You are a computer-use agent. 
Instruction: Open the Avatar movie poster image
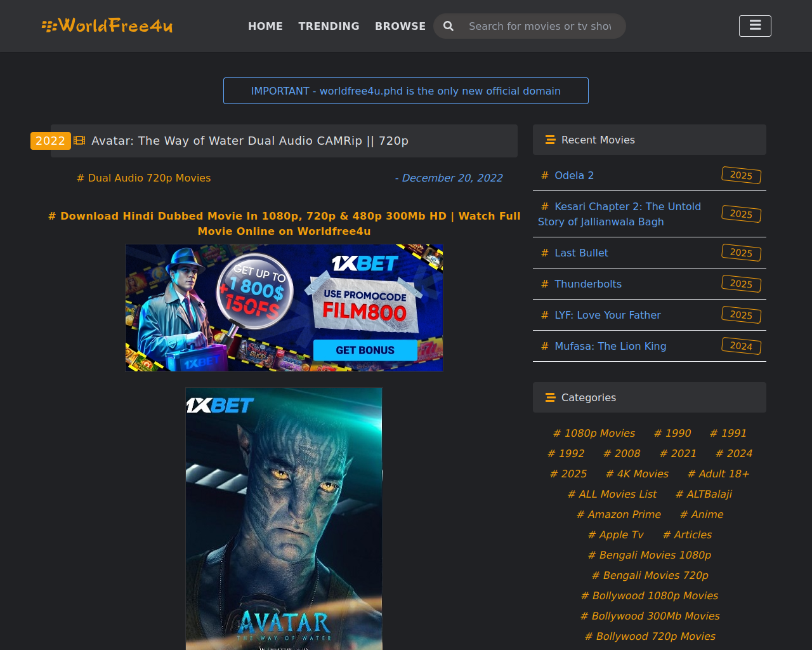(284, 519)
